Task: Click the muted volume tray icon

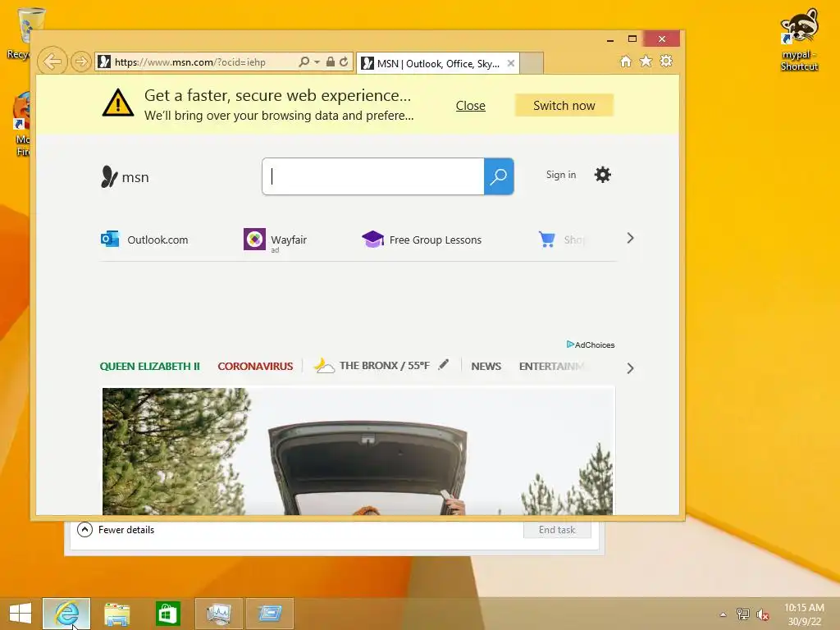Action: point(762,614)
